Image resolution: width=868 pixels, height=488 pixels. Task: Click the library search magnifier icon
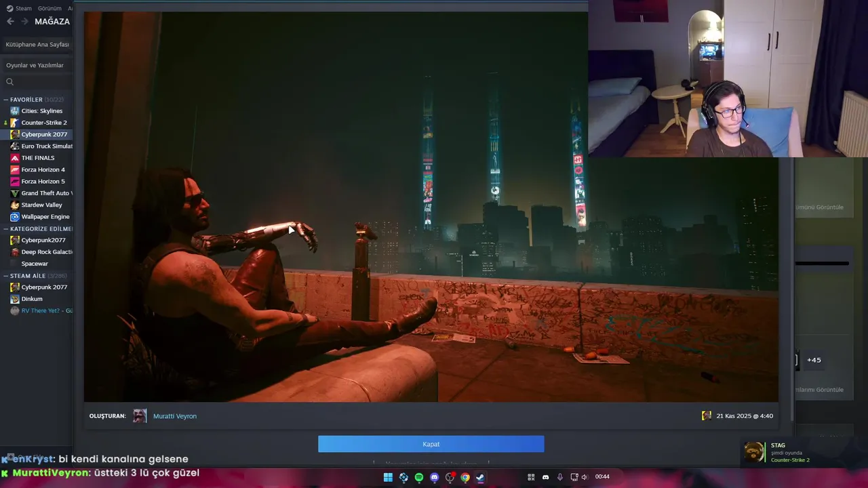click(x=9, y=82)
